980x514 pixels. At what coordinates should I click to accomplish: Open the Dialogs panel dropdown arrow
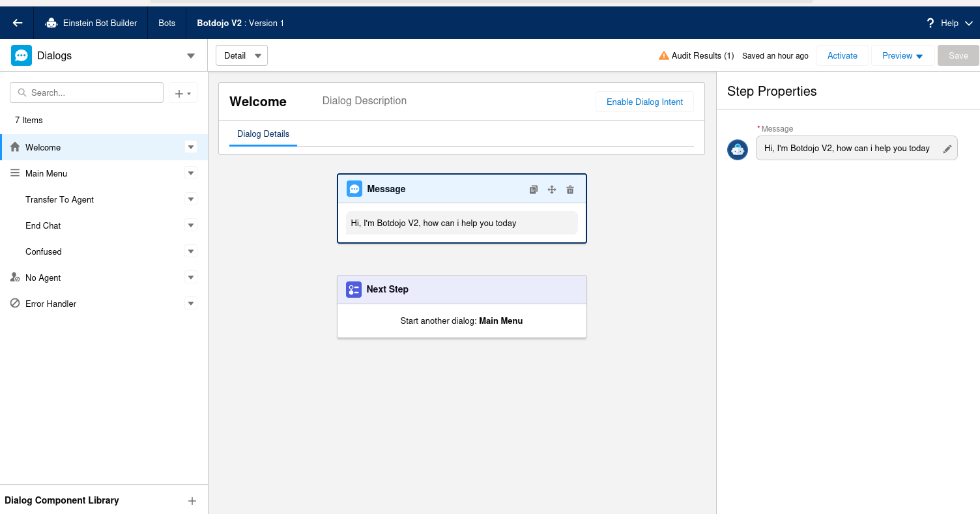click(191, 56)
